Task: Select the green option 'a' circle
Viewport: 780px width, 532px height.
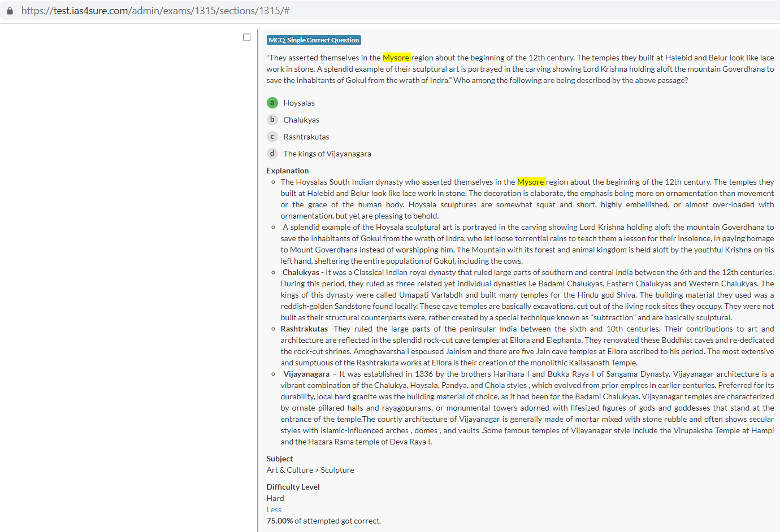Action: tap(272, 103)
